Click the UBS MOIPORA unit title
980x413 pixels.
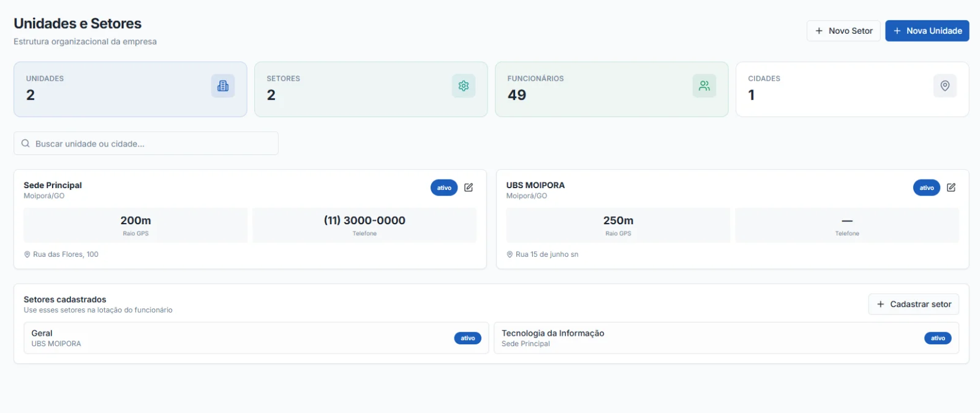(535, 185)
